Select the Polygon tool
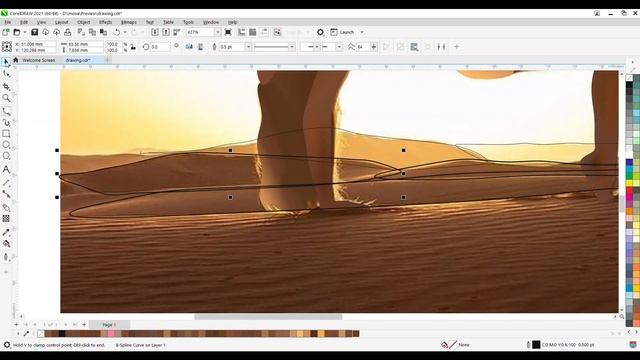This screenshot has height=360, width=640. (6, 156)
